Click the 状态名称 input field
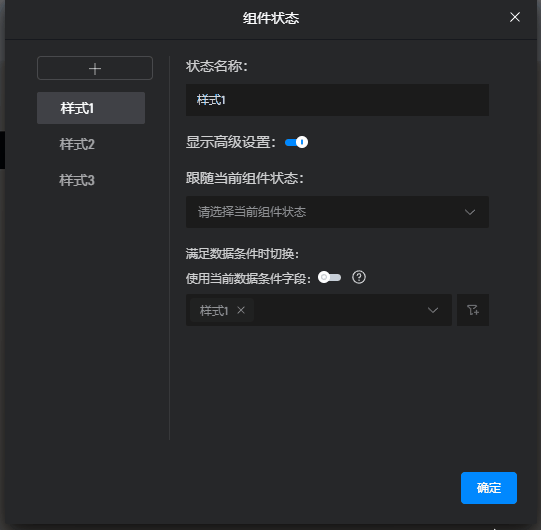 point(337,100)
